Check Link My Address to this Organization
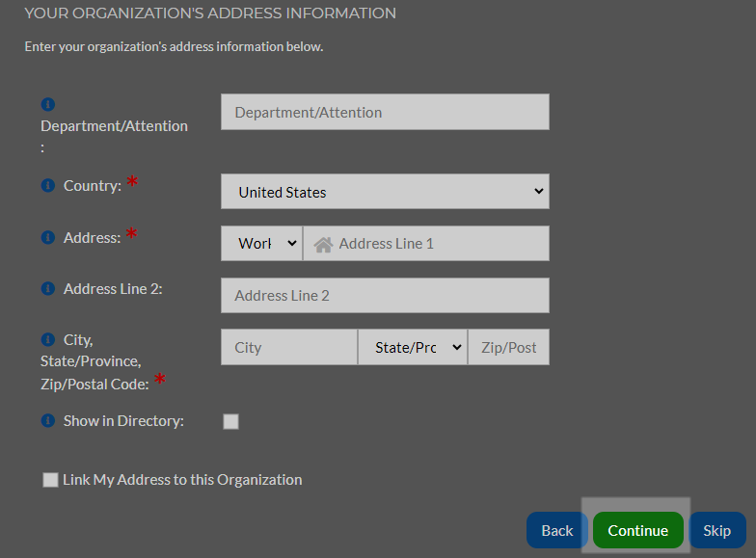The height and width of the screenshot is (558, 756). pos(50,480)
